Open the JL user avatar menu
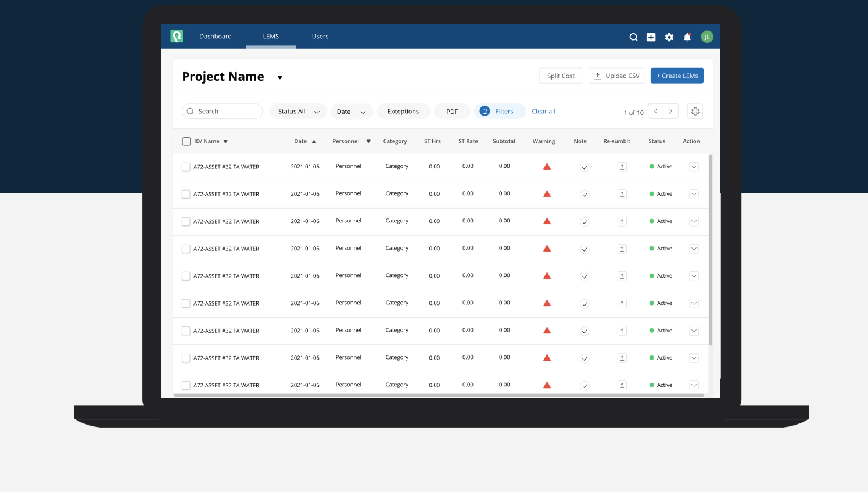 (x=707, y=37)
